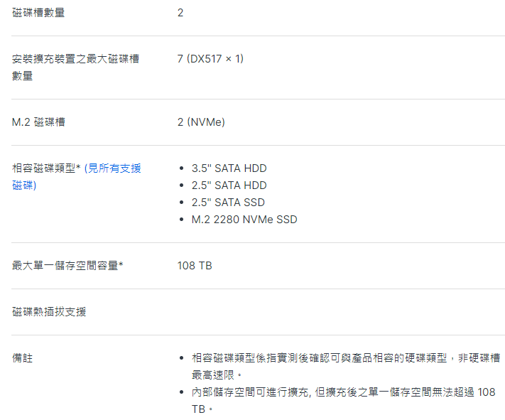Screen dimensions: 505x420
Task: Open the 見所有支援磁碟 link
Action: (112, 168)
